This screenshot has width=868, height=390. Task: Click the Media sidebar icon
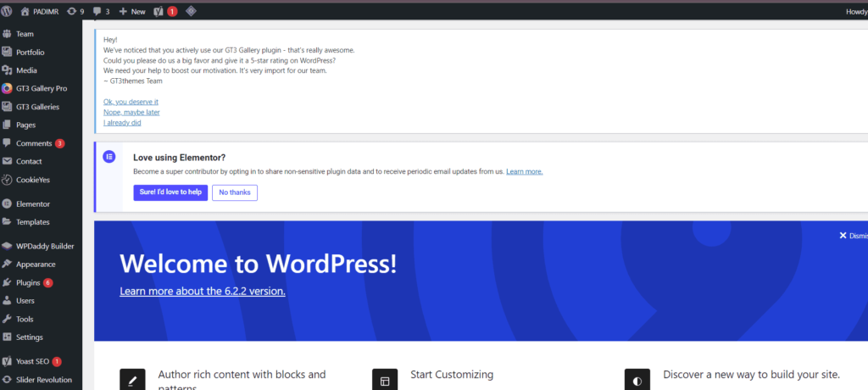point(7,70)
